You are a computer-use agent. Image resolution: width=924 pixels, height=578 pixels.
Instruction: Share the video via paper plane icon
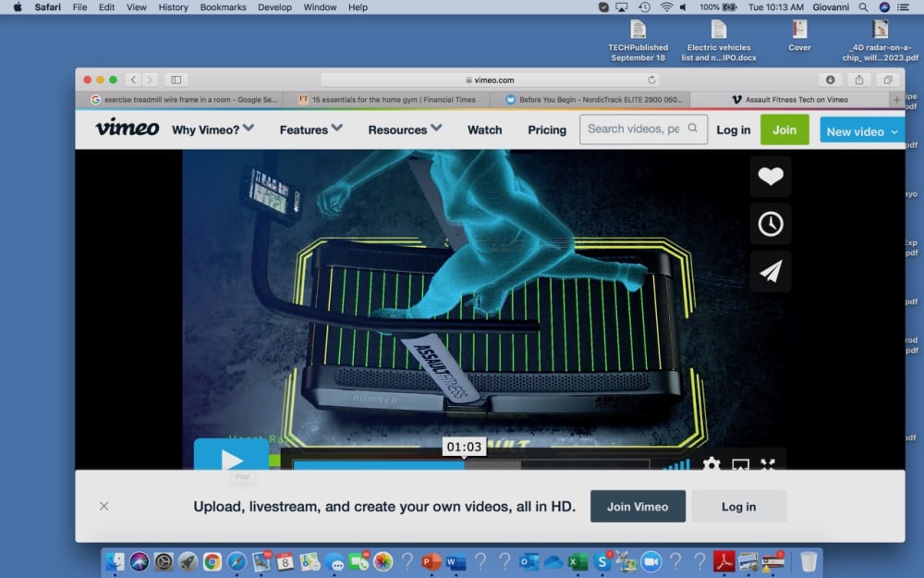[x=771, y=271]
